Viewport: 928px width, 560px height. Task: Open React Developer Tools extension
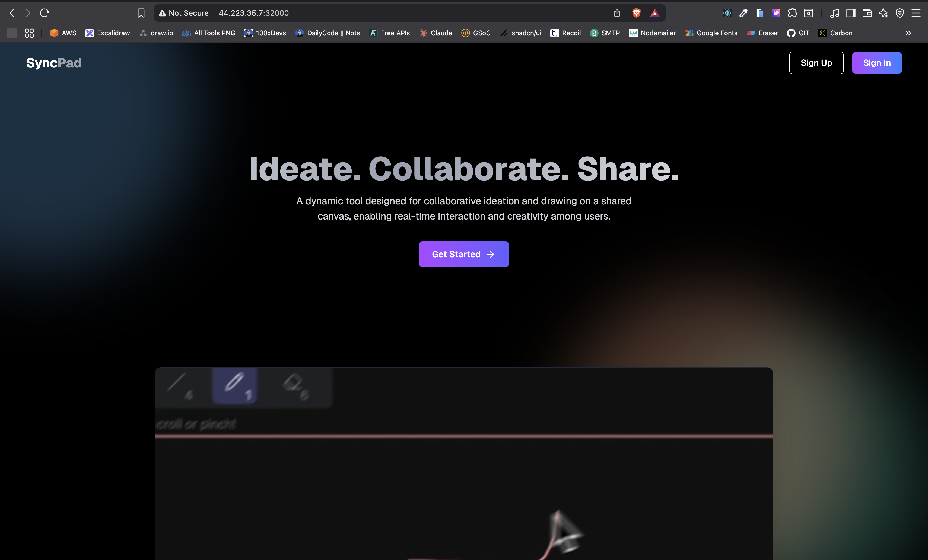727,13
